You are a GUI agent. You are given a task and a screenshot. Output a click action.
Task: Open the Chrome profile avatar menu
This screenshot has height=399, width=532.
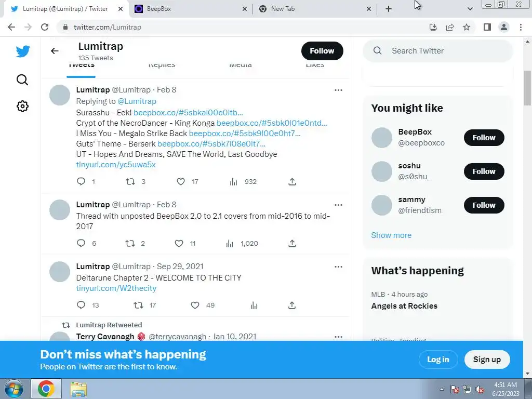(x=504, y=27)
